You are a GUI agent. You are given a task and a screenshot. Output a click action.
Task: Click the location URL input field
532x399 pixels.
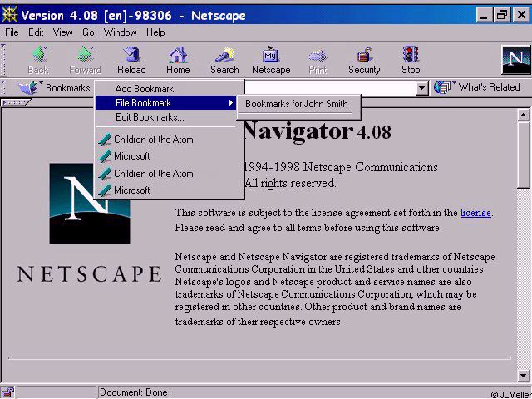[330, 89]
